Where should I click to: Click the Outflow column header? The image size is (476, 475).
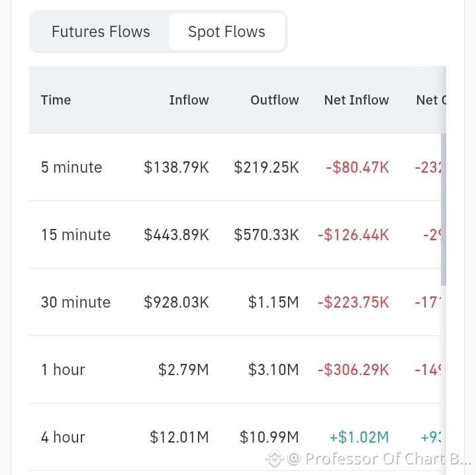[x=275, y=100]
